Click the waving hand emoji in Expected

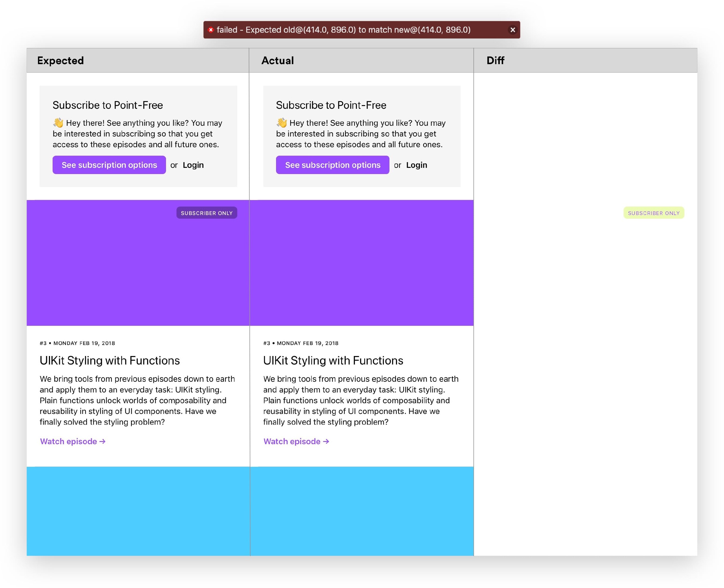tap(58, 123)
